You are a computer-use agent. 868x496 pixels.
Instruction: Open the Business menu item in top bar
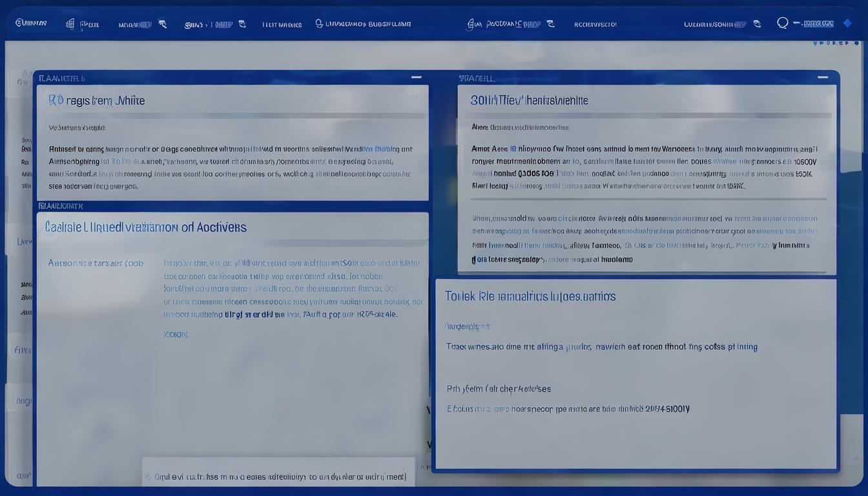click(x=368, y=24)
